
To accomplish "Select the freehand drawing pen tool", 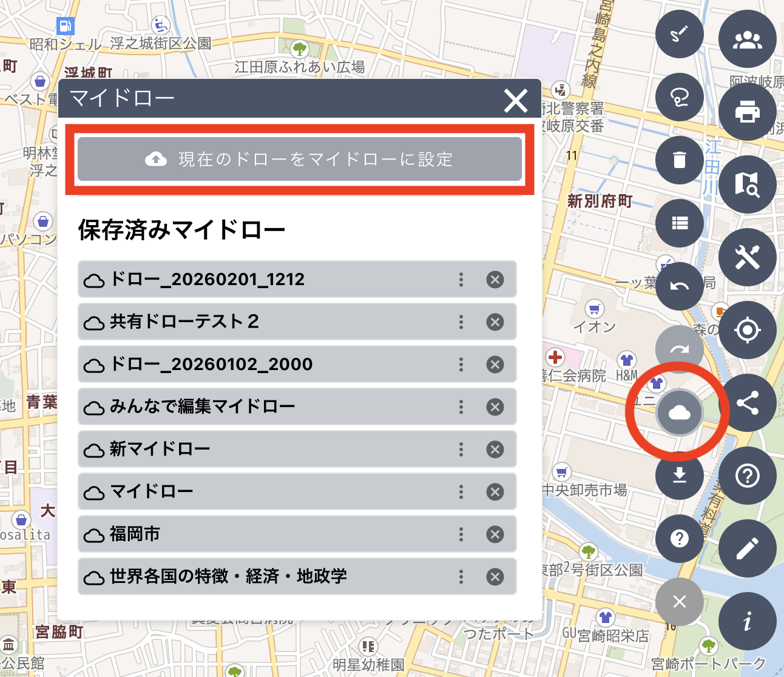I will [x=679, y=34].
